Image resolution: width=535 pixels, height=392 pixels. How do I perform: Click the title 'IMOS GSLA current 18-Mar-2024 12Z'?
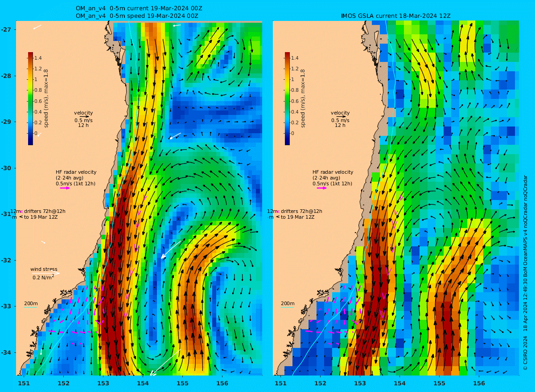click(x=396, y=16)
